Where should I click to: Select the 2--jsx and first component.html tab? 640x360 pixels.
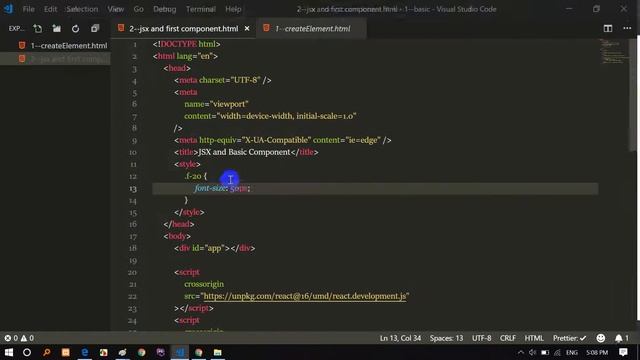click(x=183, y=29)
